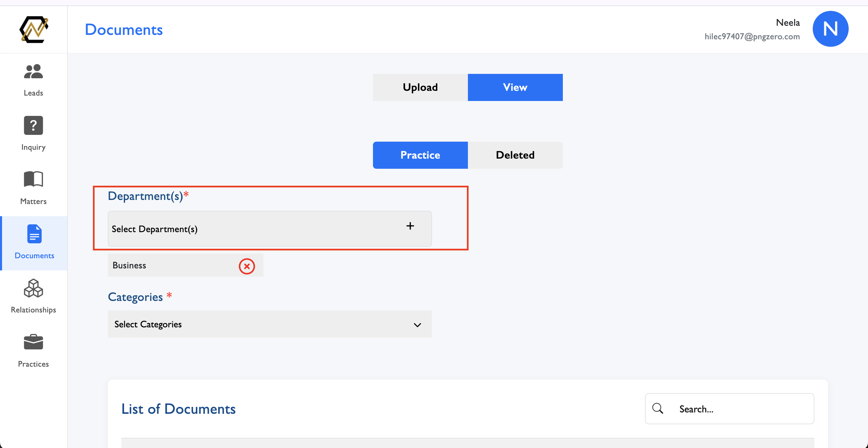
Task: Select the Practices briefcase icon
Action: [x=33, y=342]
